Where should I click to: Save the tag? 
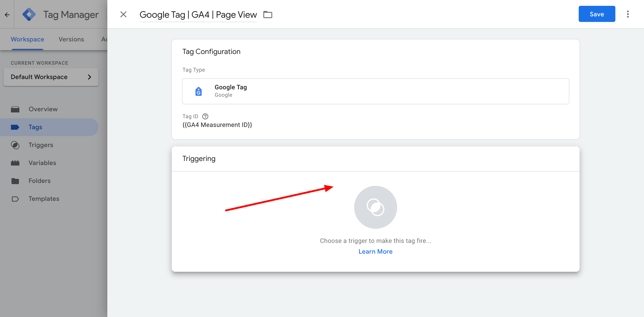(x=597, y=14)
